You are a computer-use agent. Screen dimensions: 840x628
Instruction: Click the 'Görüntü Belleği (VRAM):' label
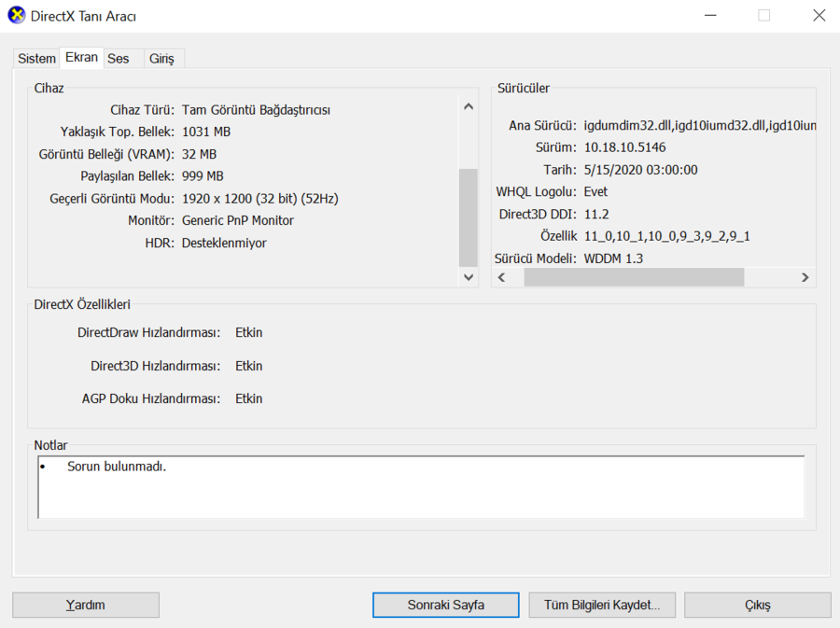coord(106,154)
